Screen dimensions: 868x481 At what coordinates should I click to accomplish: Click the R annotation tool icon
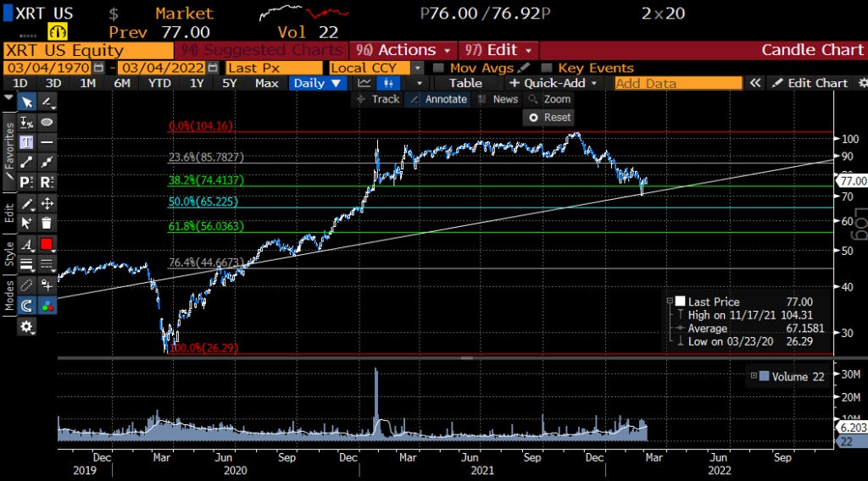click(x=47, y=182)
